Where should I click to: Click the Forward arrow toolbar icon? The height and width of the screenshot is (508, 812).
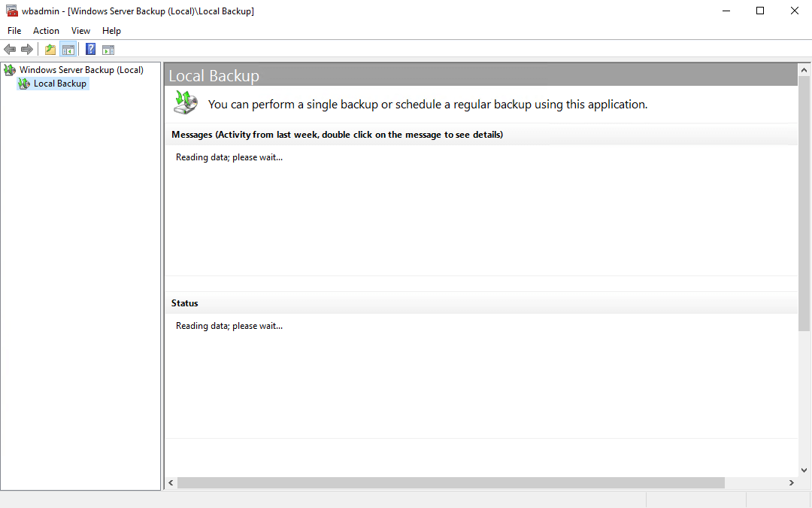coord(27,49)
